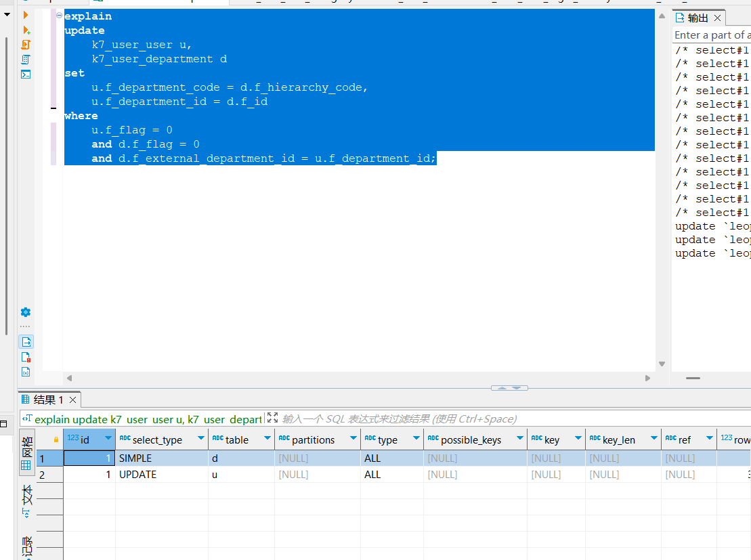Screen dimensions: 751x560
Task: Collapse the explain SQL block fold marker
Action: (x=59, y=16)
